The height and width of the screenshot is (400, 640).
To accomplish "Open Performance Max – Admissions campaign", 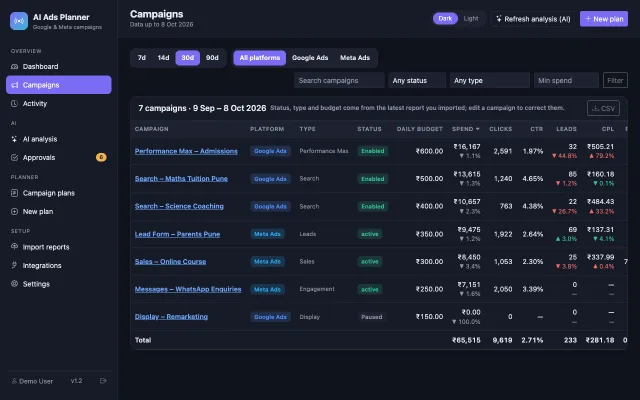I will pyautogui.click(x=186, y=151).
